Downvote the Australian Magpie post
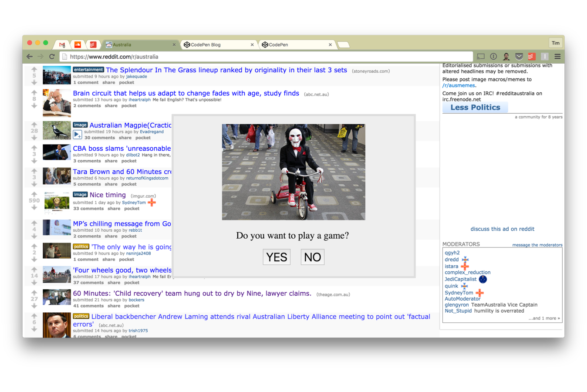This screenshot has width=587, height=392. (x=34, y=137)
